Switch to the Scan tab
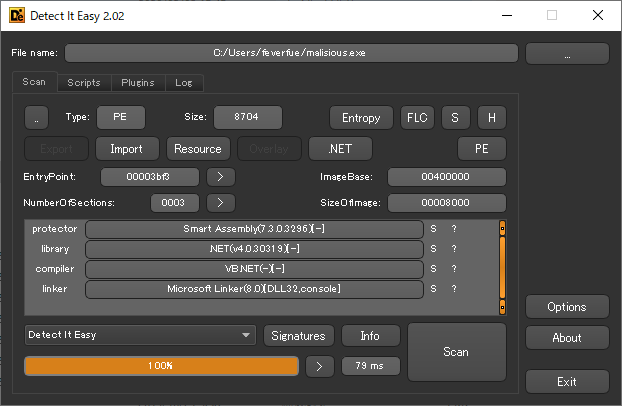This screenshot has height=406, width=622. [35, 82]
